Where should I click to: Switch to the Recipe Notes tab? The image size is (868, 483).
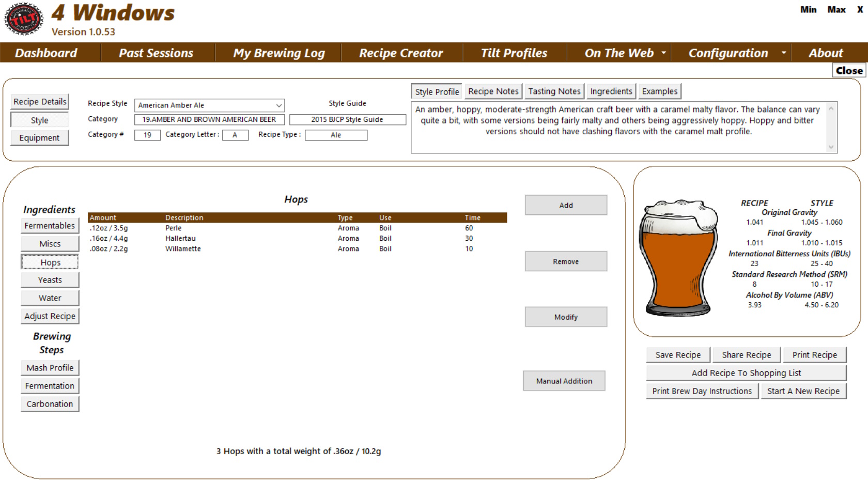coord(493,91)
